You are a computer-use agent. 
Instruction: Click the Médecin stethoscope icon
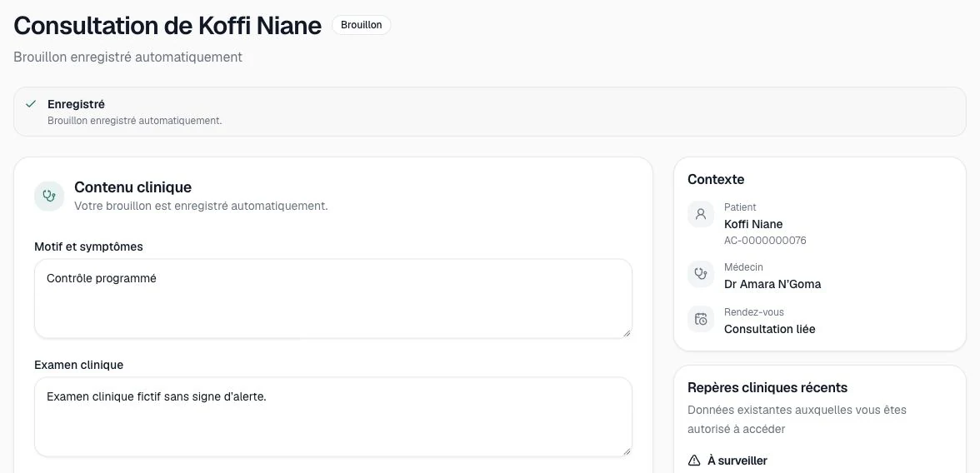pyautogui.click(x=701, y=274)
